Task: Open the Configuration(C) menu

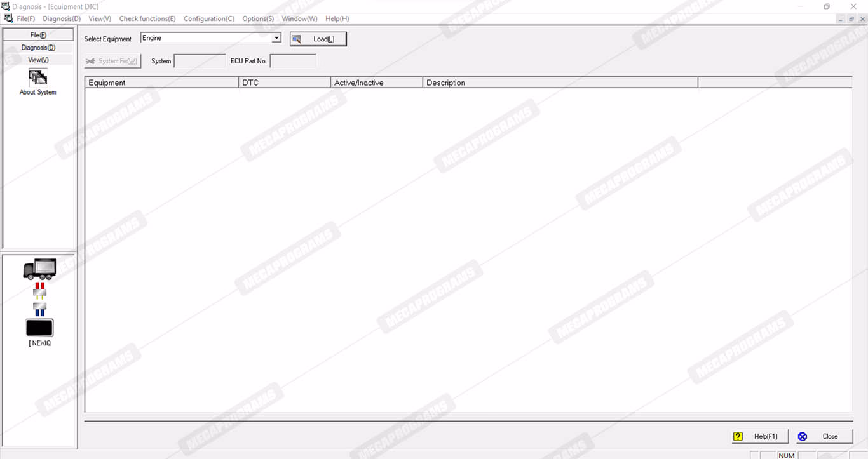Action: point(209,19)
